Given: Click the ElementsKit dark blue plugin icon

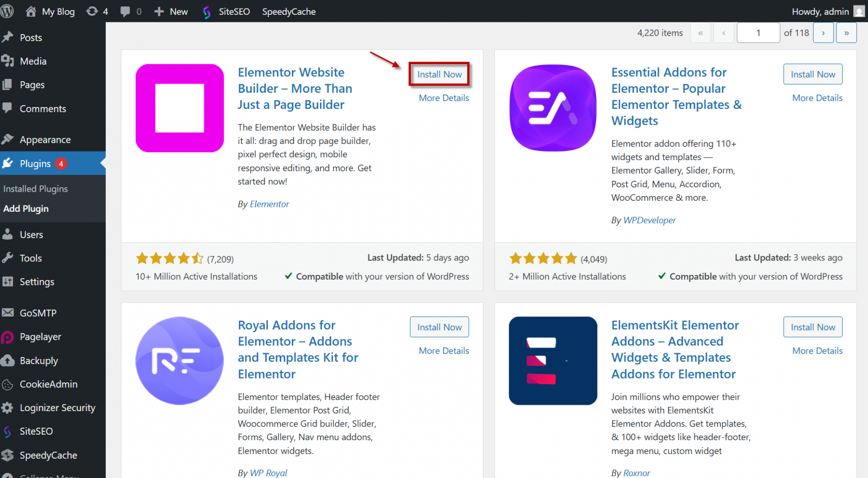Looking at the screenshot, I should [553, 361].
